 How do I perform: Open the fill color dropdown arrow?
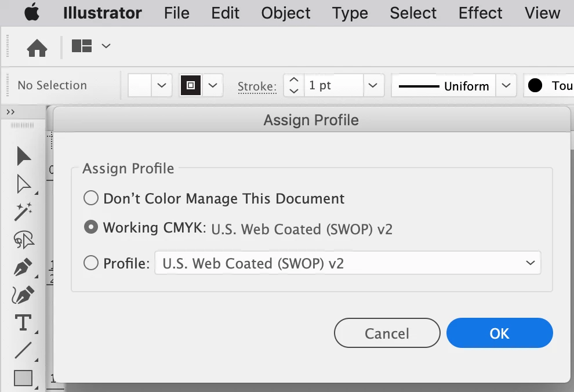[162, 85]
